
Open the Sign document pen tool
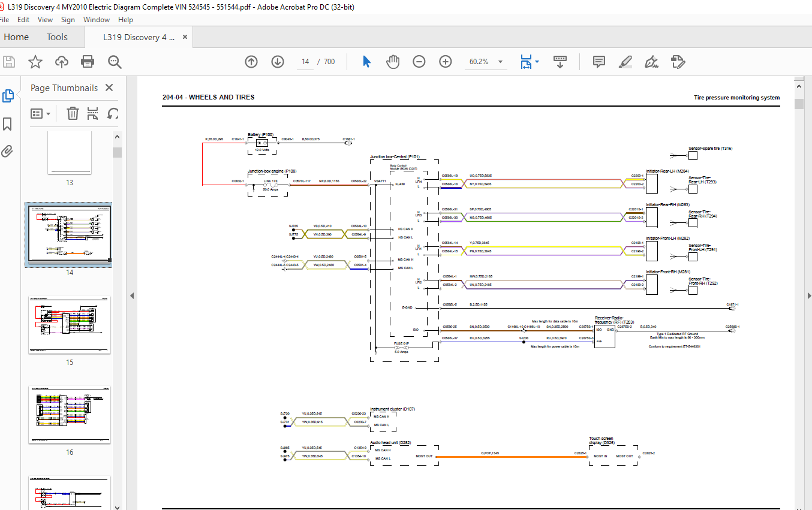coord(652,62)
